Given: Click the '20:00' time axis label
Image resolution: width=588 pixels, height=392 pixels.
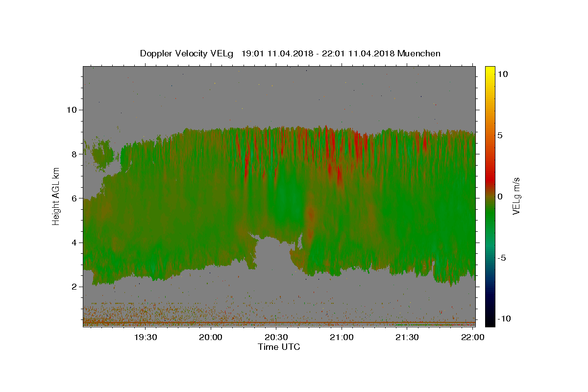Looking at the screenshot, I should pyautogui.click(x=211, y=337).
